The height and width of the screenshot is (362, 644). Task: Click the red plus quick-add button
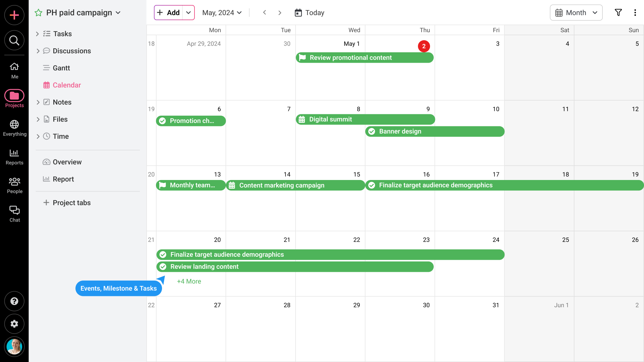(x=14, y=15)
